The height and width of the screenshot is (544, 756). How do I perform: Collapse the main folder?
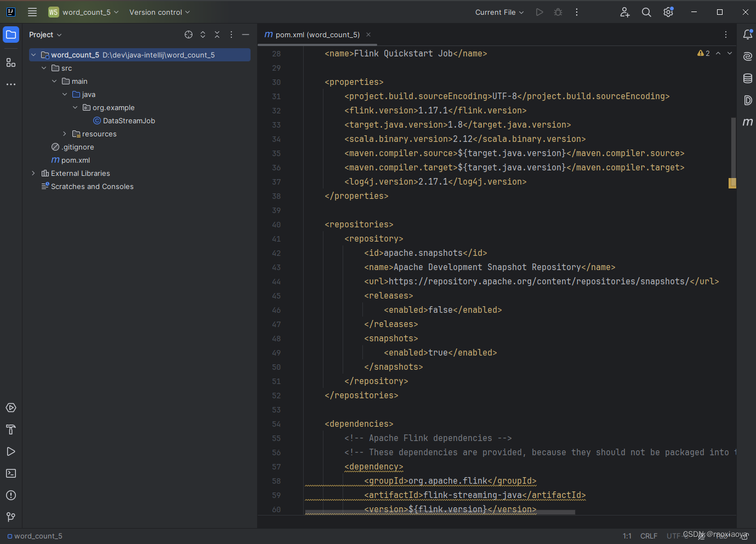54,81
